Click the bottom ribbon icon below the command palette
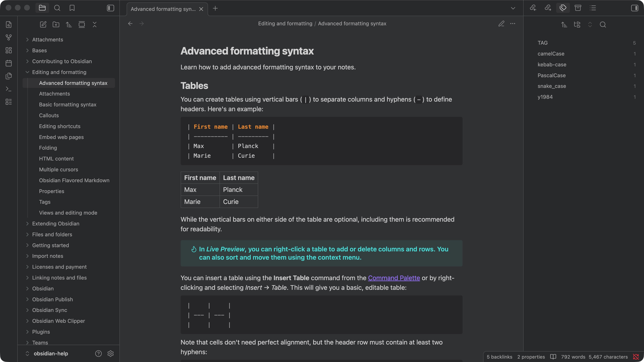The height and width of the screenshot is (362, 644). click(9, 102)
